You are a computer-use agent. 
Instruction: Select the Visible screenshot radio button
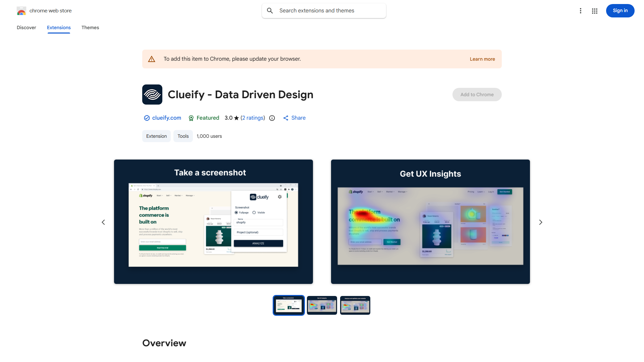(254, 213)
